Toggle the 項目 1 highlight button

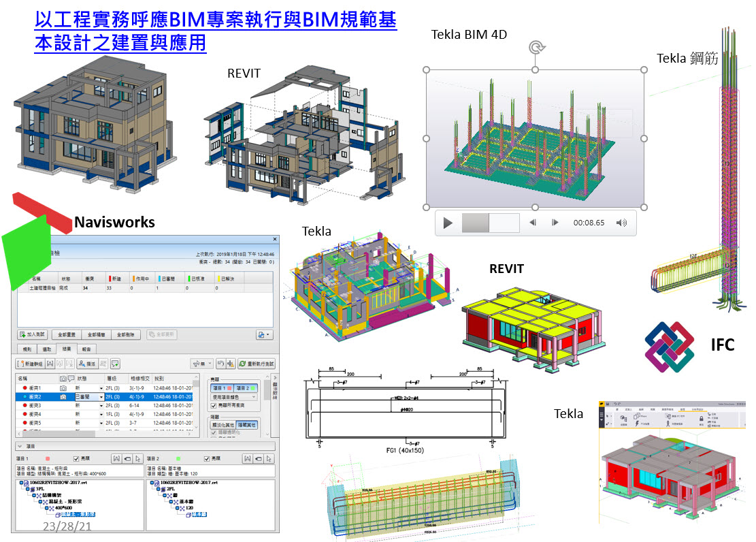coord(223,388)
